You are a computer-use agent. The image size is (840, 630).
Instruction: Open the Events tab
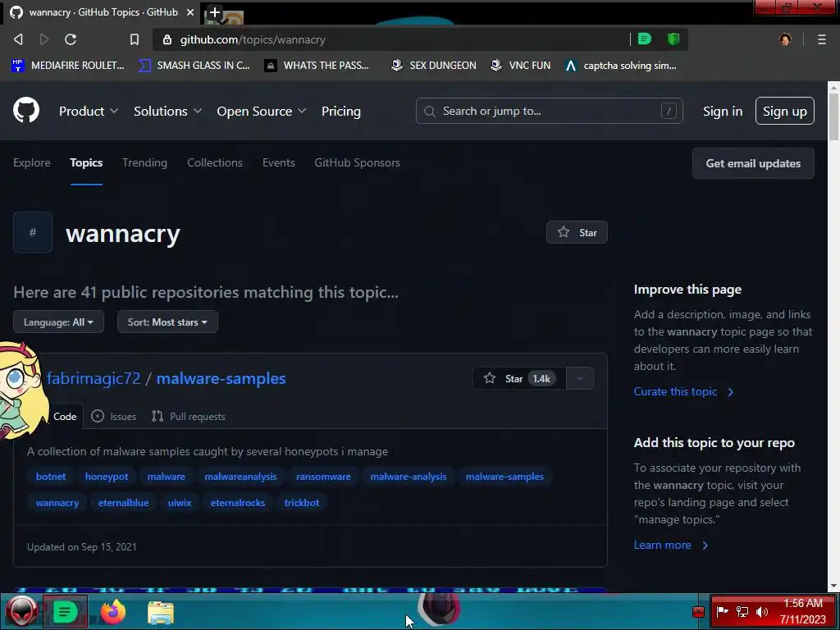[279, 162]
